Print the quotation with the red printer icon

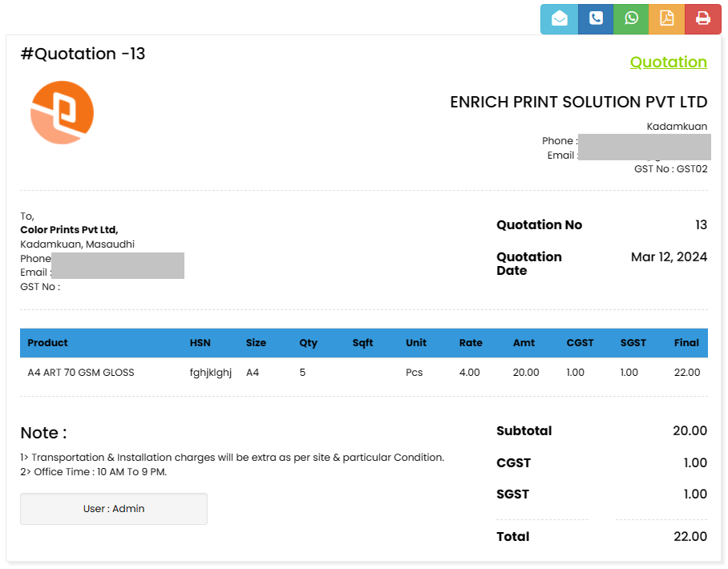[703, 19]
